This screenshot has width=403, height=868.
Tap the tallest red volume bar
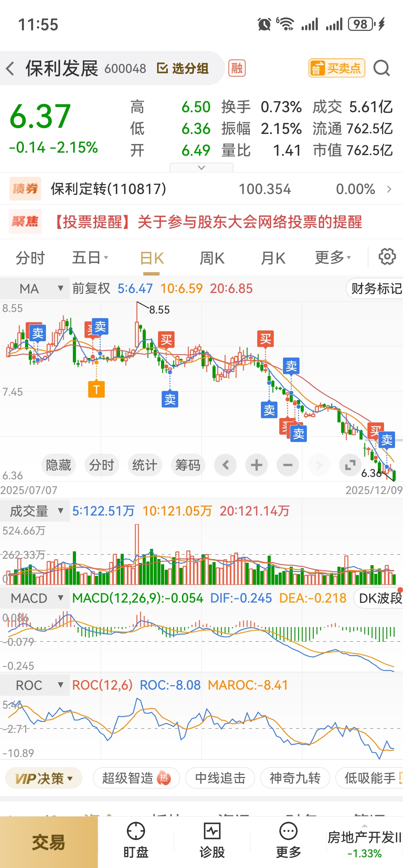click(137, 554)
